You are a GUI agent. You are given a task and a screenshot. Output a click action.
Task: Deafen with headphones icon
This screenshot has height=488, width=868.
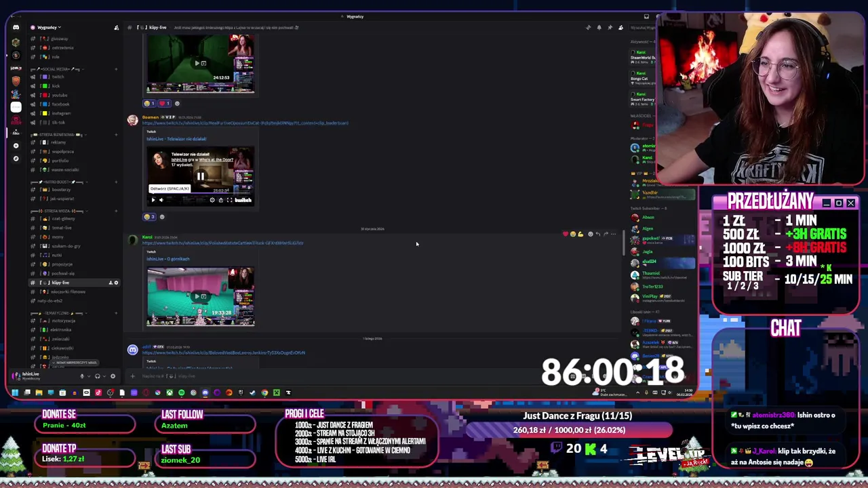click(x=98, y=376)
